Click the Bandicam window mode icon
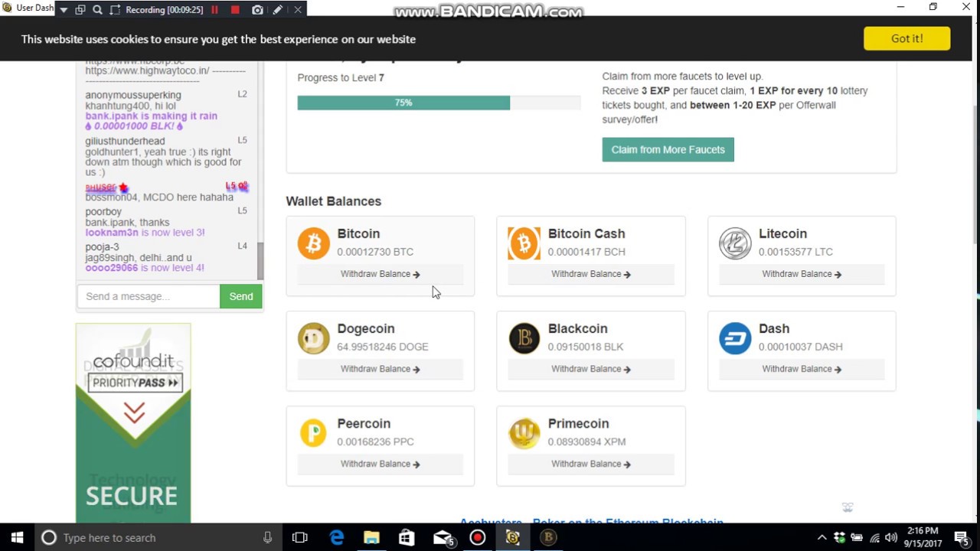980x551 pixels. [80, 10]
